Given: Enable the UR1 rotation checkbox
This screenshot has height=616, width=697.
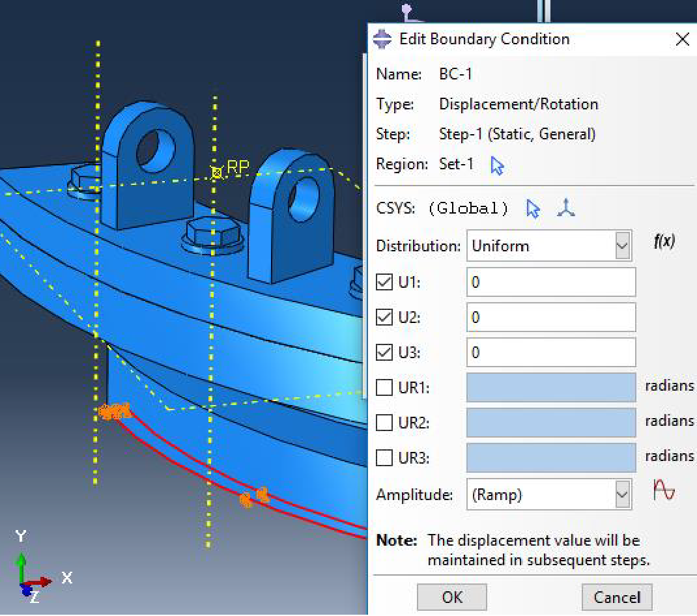Looking at the screenshot, I should [384, 387].
